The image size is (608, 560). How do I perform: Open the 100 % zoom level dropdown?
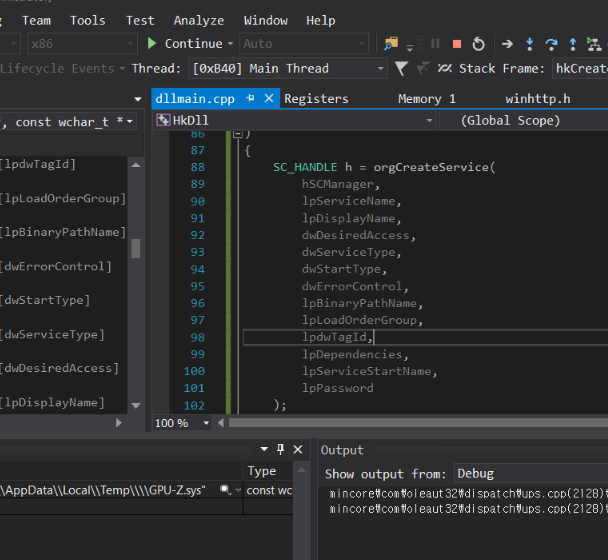(207, 423)
